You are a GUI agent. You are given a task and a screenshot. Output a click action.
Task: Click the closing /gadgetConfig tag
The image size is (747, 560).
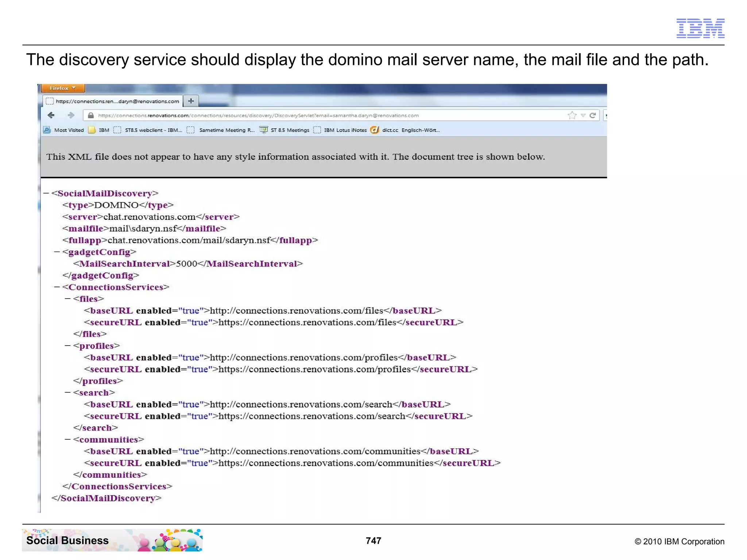(x=101, y=275)
